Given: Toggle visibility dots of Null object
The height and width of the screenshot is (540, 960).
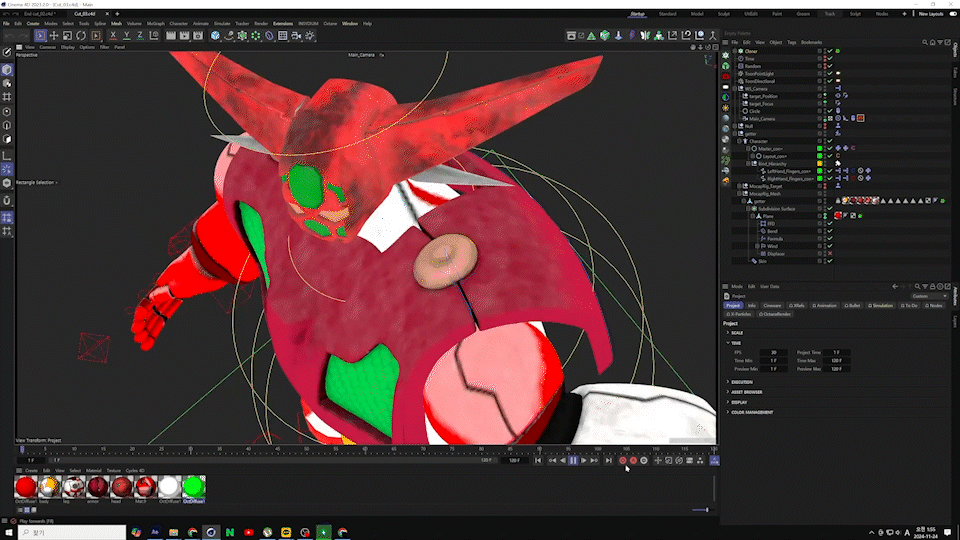Looking at the screenshot, I should click(825, 126).
